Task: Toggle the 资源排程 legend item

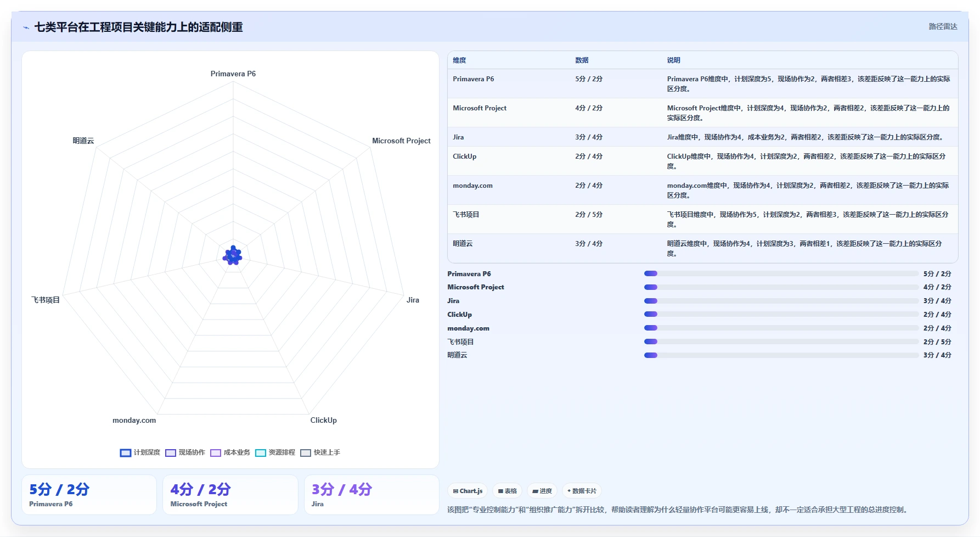Action: [x=275, y=452]
